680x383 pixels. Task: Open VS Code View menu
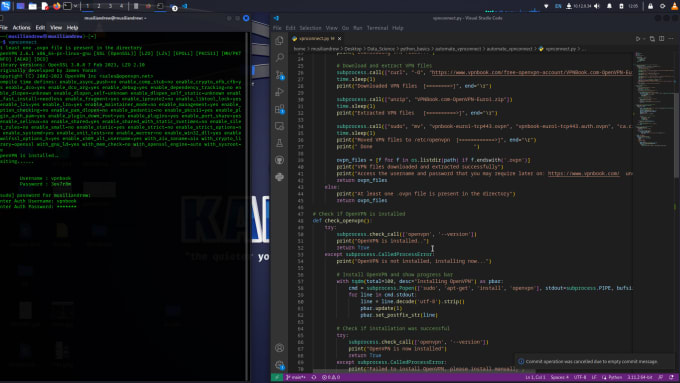(331, 28)
